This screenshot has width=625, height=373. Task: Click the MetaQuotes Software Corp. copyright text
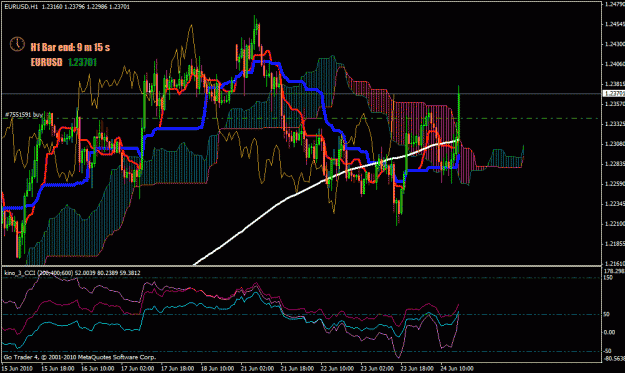coord(80,357)
